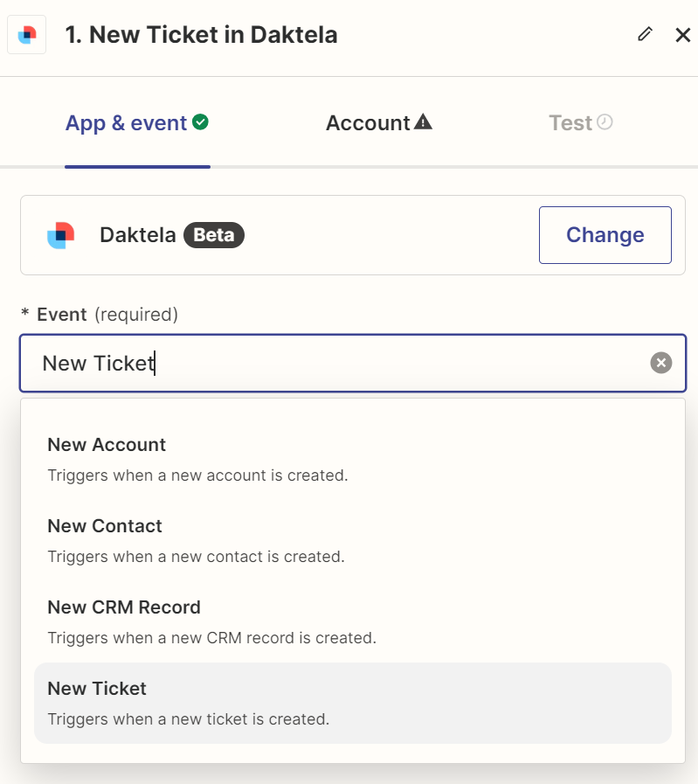This screenshot has width=698, height=784.
Task: Select the highlighted New Ticket option
Action: pyautogui.click(x=97, y=689)
